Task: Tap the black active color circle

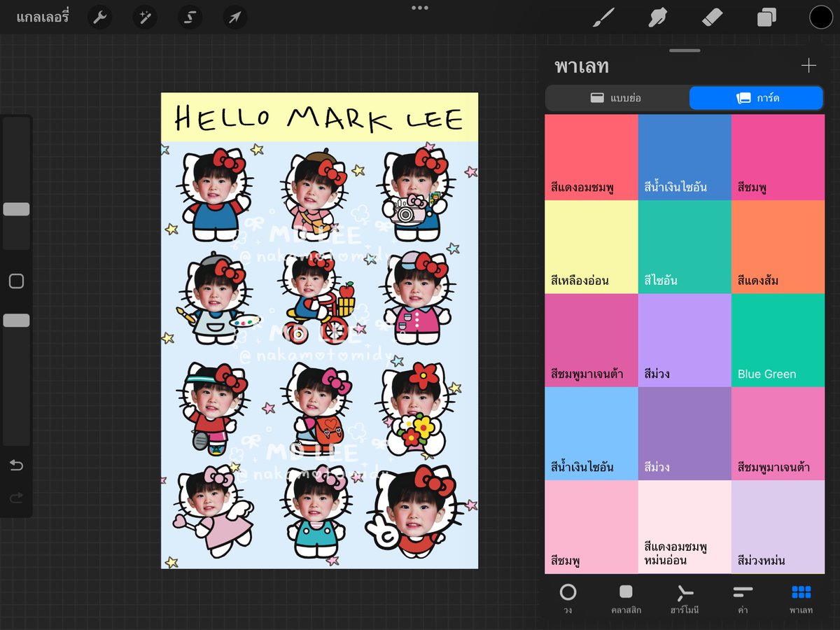Action: click(821, 17)
